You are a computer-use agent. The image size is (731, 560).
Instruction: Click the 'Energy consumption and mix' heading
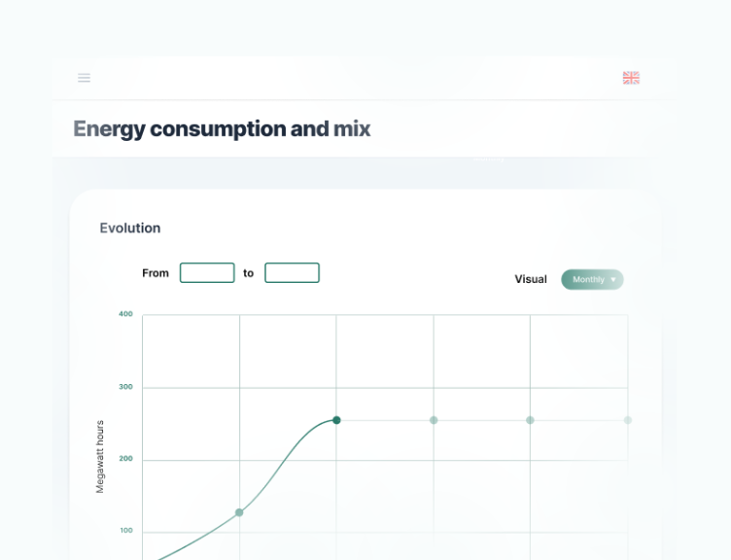tap(222, 128)
